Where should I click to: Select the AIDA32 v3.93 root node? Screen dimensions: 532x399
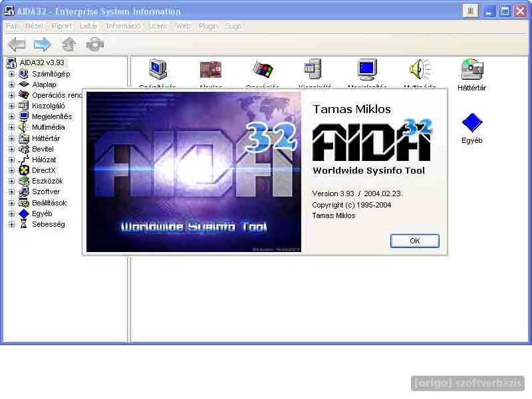(x=42, y=63)
